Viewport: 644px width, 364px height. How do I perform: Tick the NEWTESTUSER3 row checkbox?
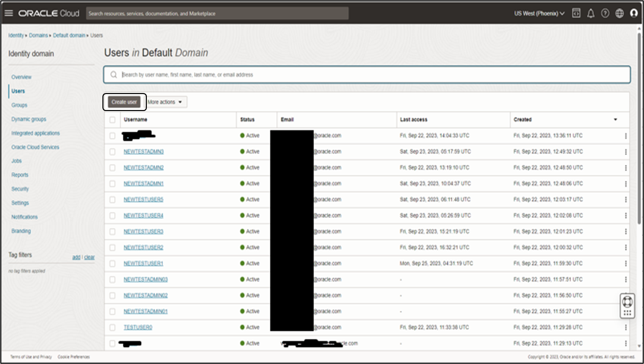[x=112, y=232]
